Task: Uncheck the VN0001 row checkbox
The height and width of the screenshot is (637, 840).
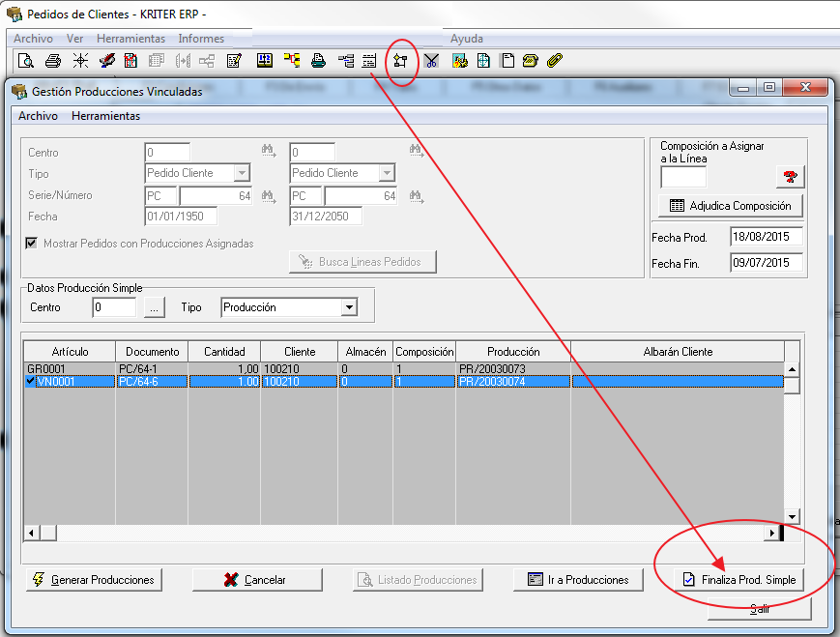Action: pyautogui.click(x=31, y=381)
